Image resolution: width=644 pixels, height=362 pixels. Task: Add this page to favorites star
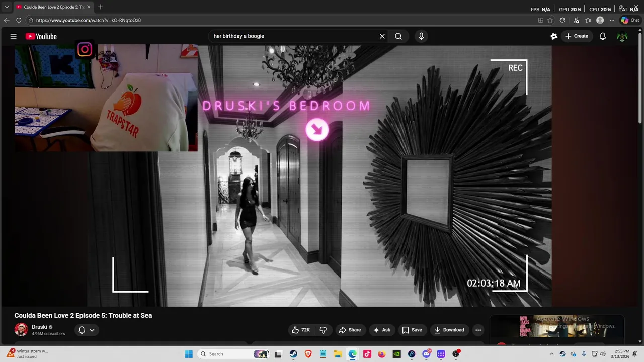[550, 20]
